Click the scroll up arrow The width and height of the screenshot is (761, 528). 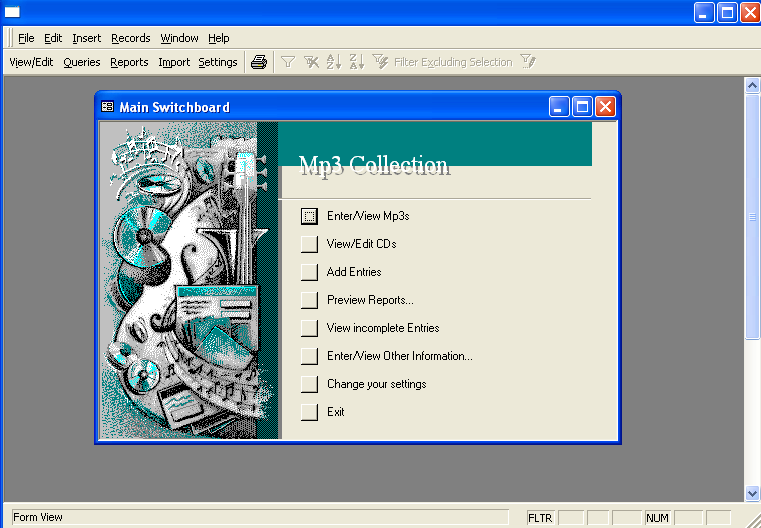752,86
